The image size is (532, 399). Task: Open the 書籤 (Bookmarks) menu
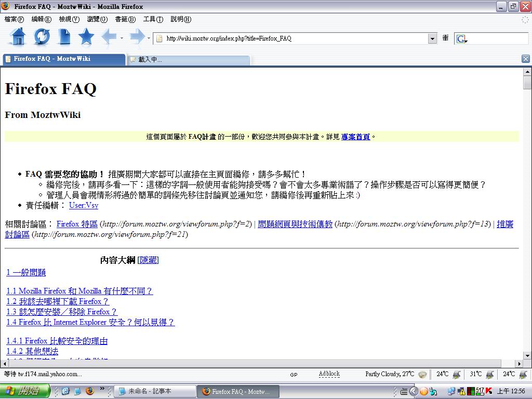[125, 19]
